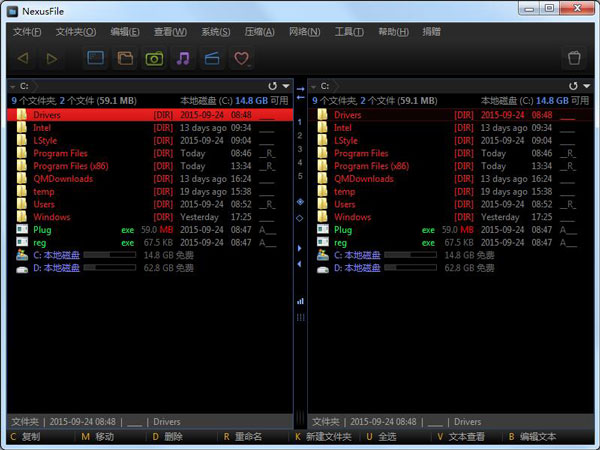Select Users folder in right panel
The width and height of the screenshot is (600, 450).
click(x=451, y=204)
